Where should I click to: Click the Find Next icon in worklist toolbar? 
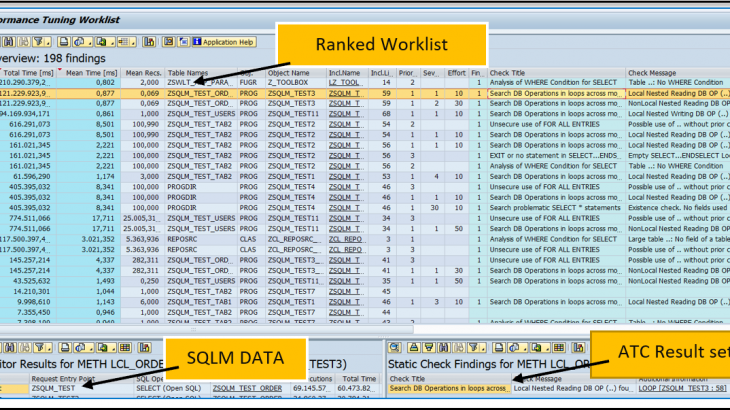24,42
